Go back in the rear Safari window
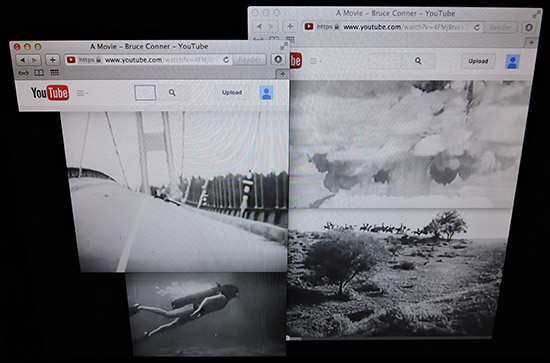550x363 pixels. (x=260, y=27)
